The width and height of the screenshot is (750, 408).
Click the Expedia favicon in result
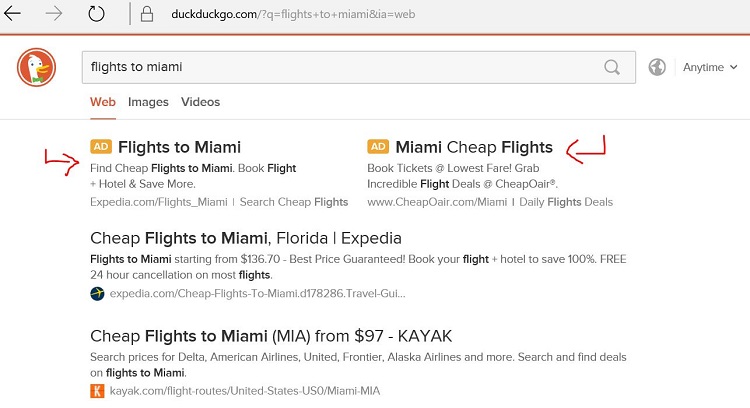pos(97,294)
